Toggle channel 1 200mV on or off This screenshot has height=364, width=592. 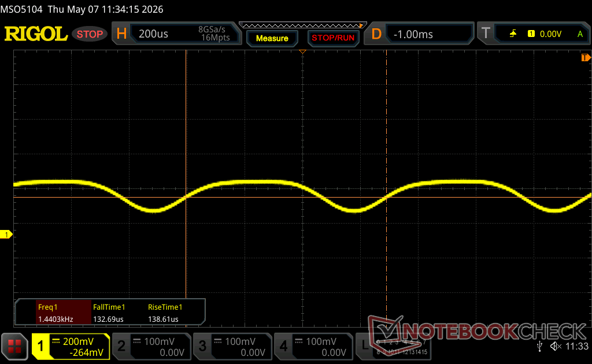[x=71, y=346]
